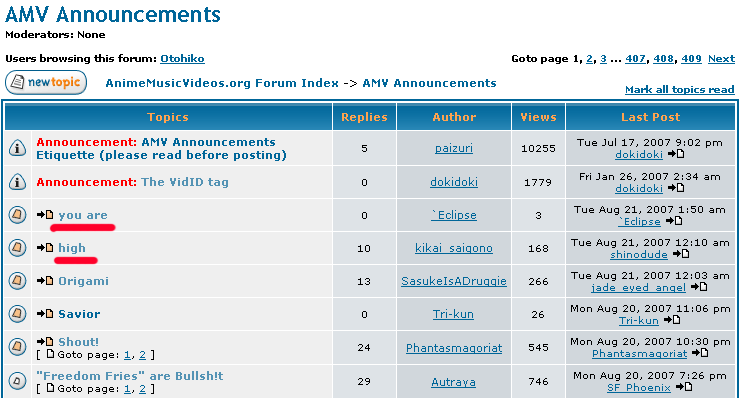Open the Shout! topic

[78, 342]
